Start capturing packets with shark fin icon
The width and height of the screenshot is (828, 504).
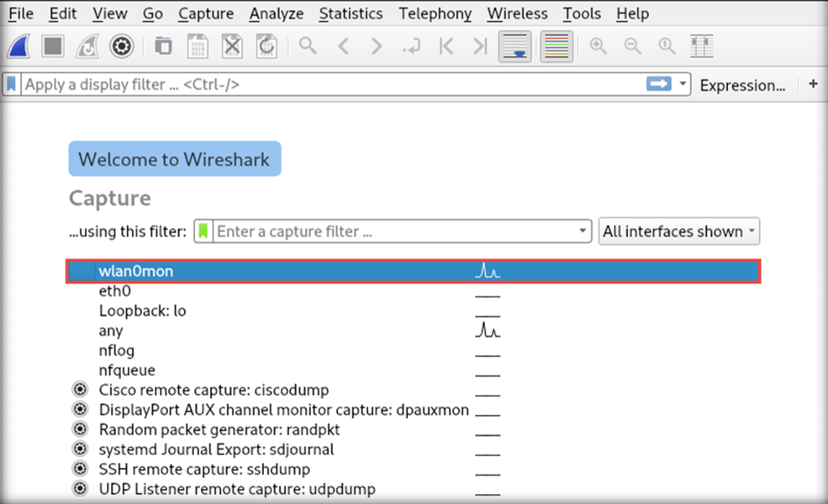(18, 46)
